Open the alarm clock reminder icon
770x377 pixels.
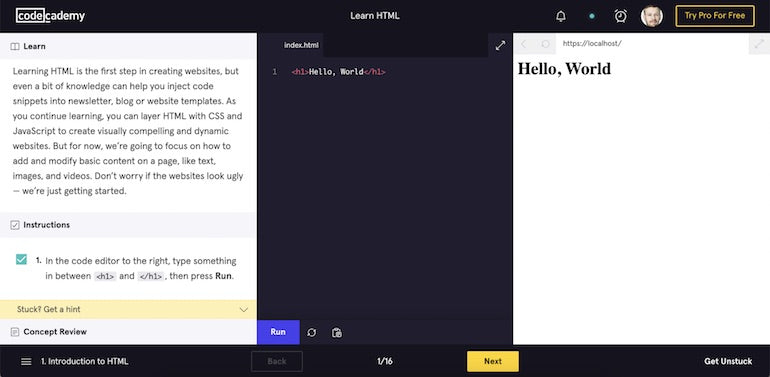pyautogui.click(x=621, y=16)
